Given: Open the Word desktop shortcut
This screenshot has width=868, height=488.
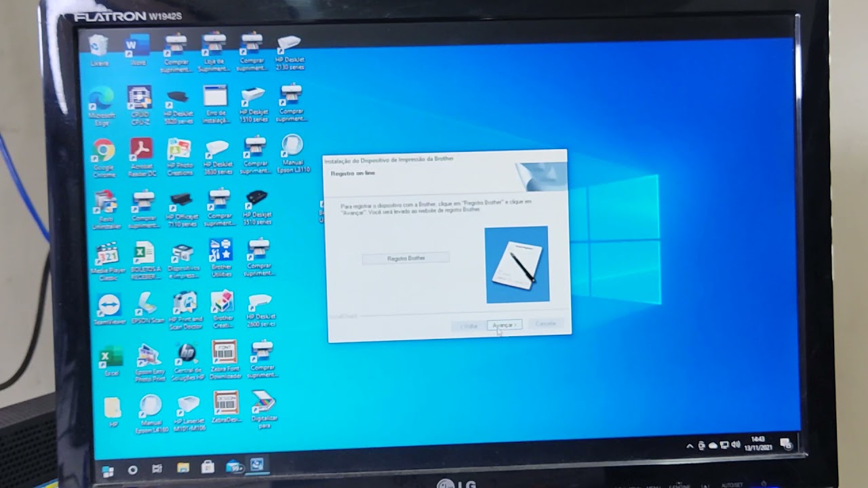Looking at the screenshot, I should pyautogui.click(x=138, y=50).
